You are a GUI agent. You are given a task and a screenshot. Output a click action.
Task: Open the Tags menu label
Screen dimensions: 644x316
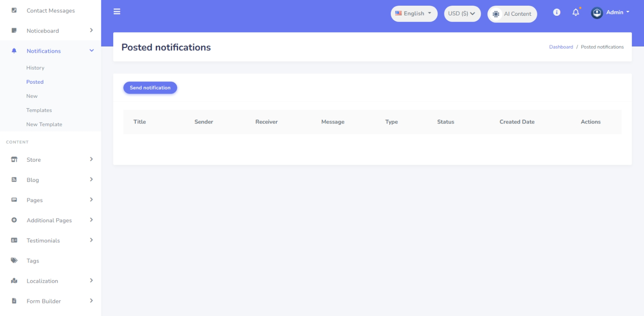click(33, 261)
